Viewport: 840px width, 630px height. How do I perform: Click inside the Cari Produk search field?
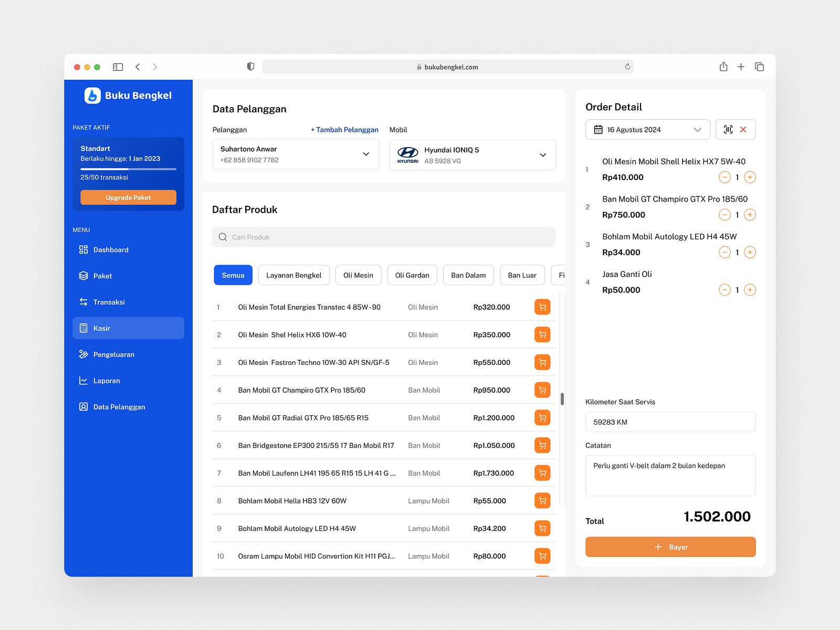383,237
